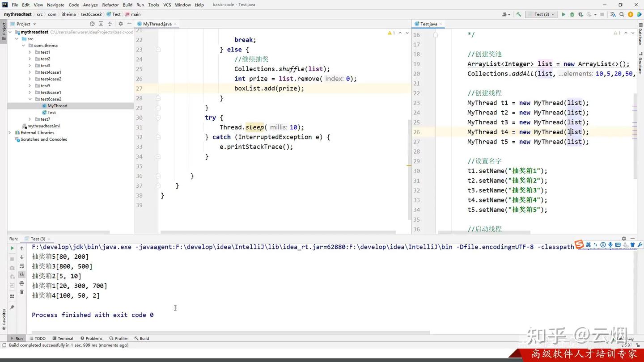This screenshot has height=362, width=644.
Task: Toggle soft-wrap in Run console
Action: 21,266
